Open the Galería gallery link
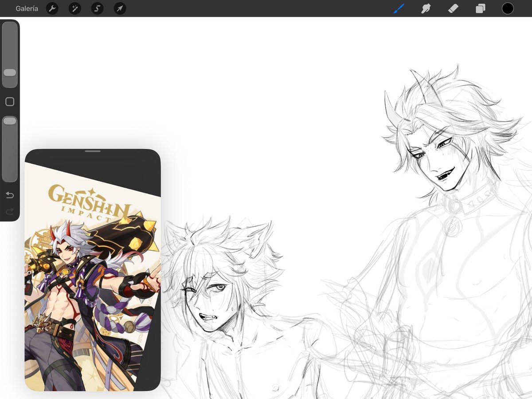Viewport: 532px width, 399px height. pyautogui.click(x=27, y=8)
